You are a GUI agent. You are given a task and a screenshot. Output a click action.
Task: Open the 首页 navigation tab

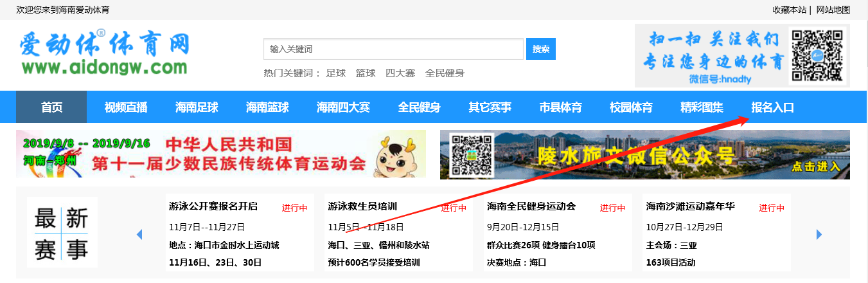click(x=51, y=107)
